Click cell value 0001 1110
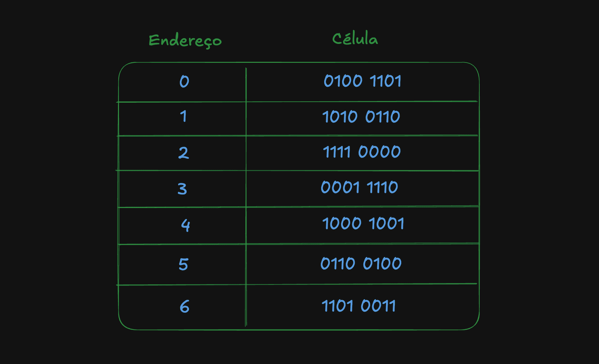This screenshot has height=364, width=599. click(x=359, y=187)
